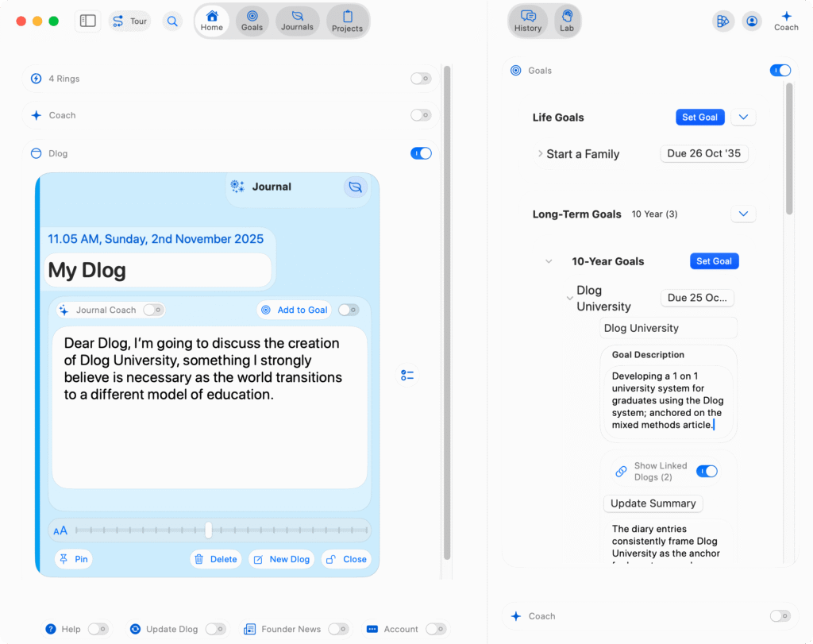Open the Lab panel

[567, 21]
